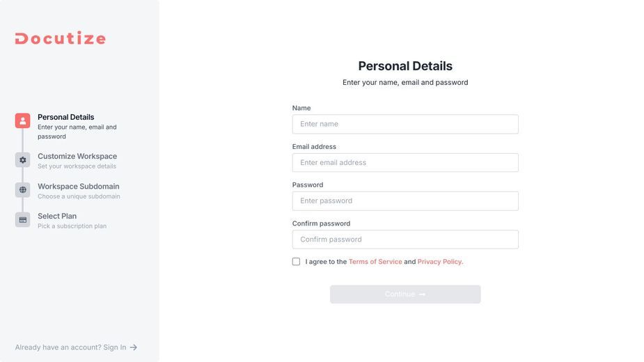Click the Personal Details user icon
The height and width of the screenshot is (362, 644).
[22, 121]
